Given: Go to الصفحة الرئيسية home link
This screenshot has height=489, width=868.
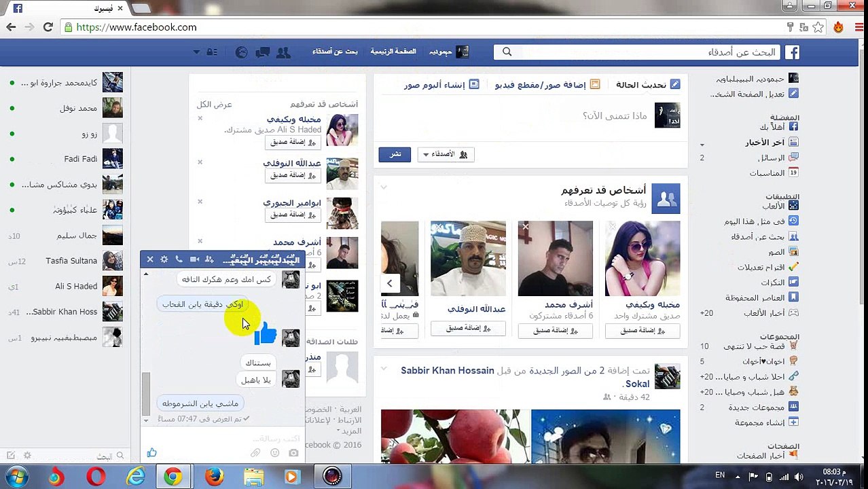Looking at the screenshot, I should [393, 52].
